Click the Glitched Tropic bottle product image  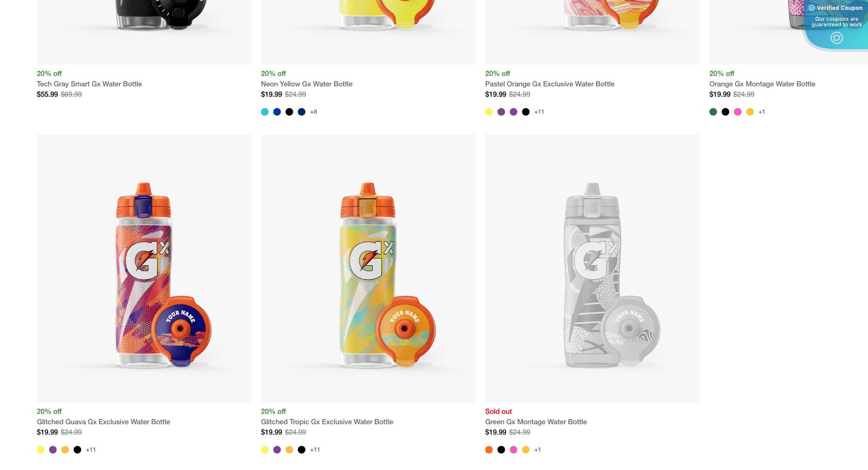368,269
